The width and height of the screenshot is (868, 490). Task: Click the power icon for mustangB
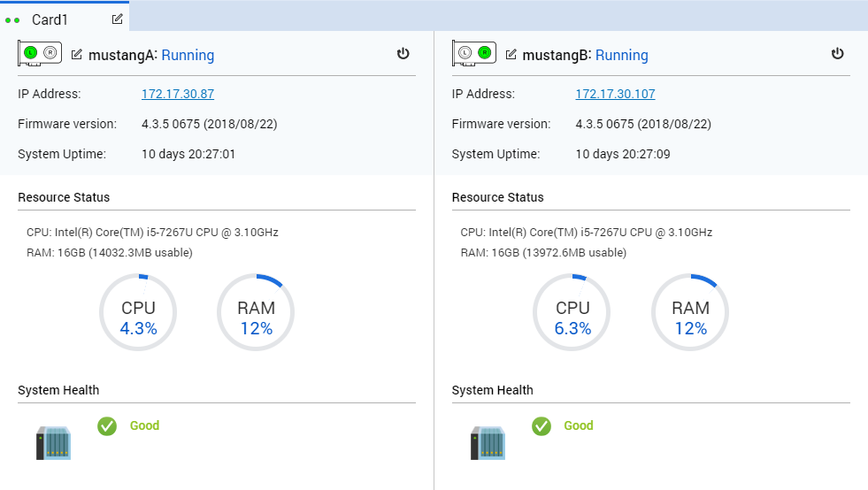[x=838, y=54]
